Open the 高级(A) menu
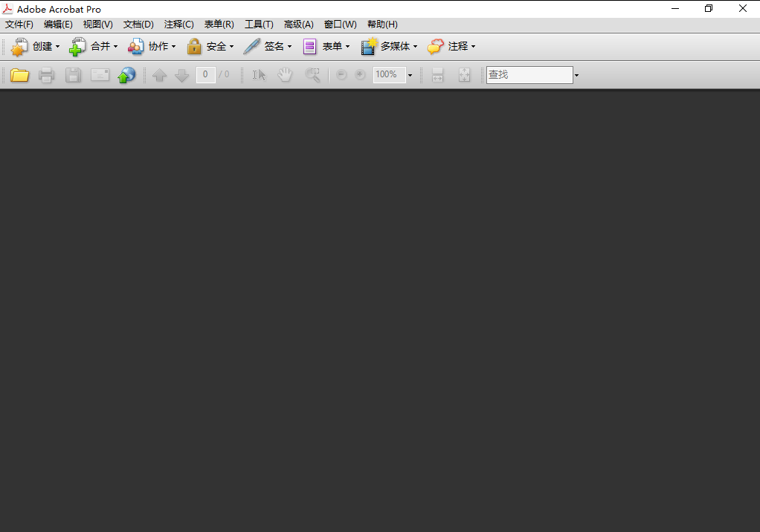The height and width of the screenshot is (532, 760). point(298,24)
